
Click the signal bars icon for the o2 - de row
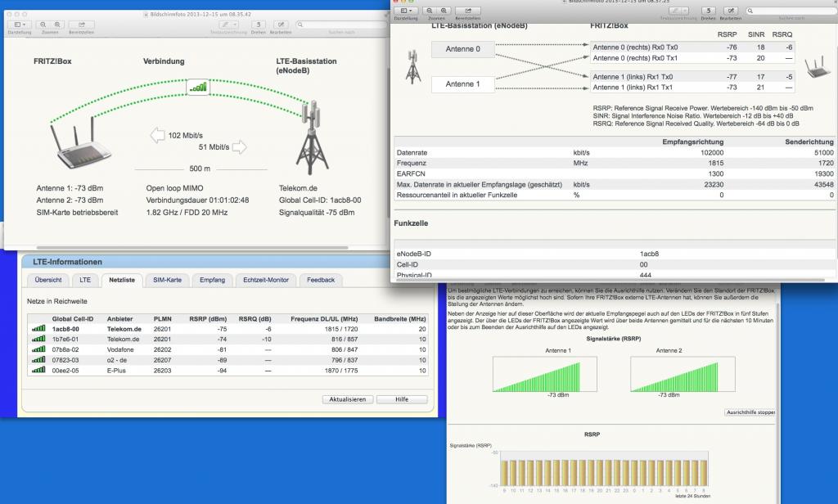point(38,360)
